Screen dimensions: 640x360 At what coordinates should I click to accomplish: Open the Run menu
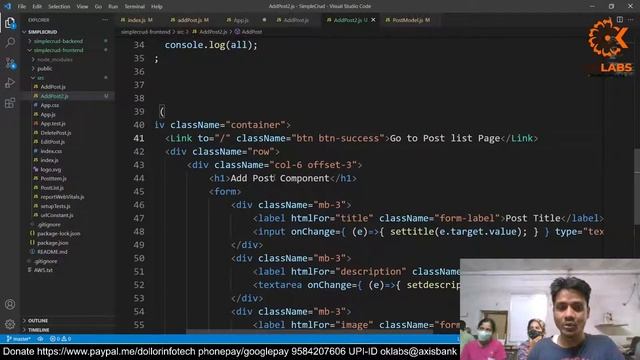(113, 7)
